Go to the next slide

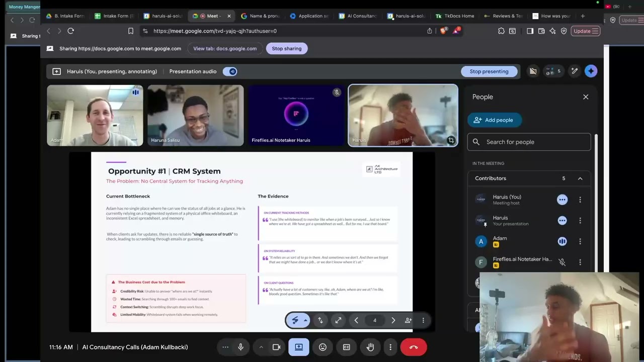coord(393,320)
